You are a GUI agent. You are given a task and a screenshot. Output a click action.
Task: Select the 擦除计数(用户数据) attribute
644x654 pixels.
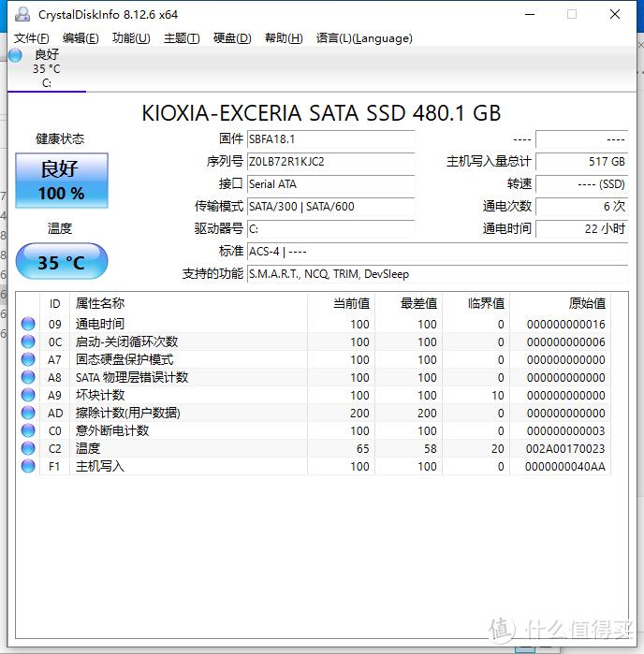[x=127, y=413]
